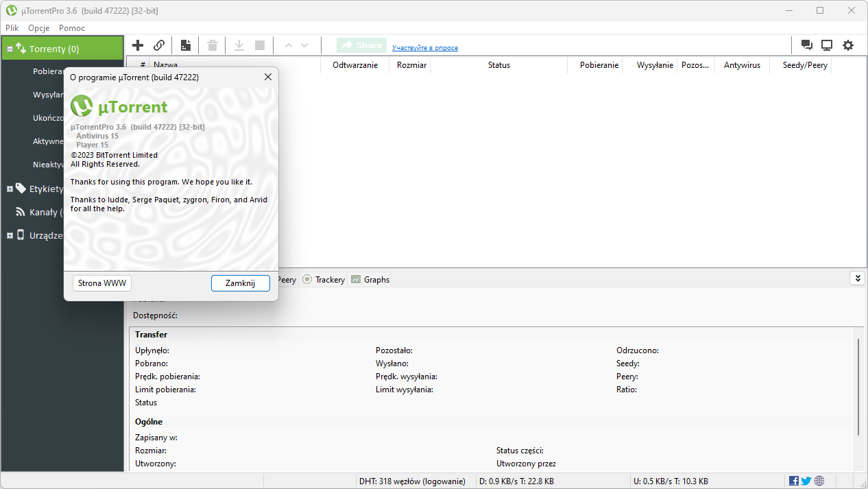The height and width of the screenshot is (489, 868).
Task: Switch to the Graphs tab
Action: [370, 279]
